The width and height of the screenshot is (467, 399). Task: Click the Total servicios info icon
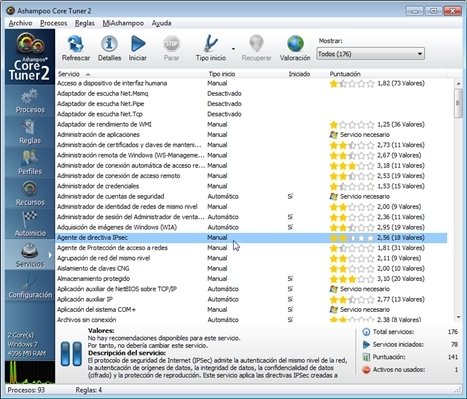366,332
